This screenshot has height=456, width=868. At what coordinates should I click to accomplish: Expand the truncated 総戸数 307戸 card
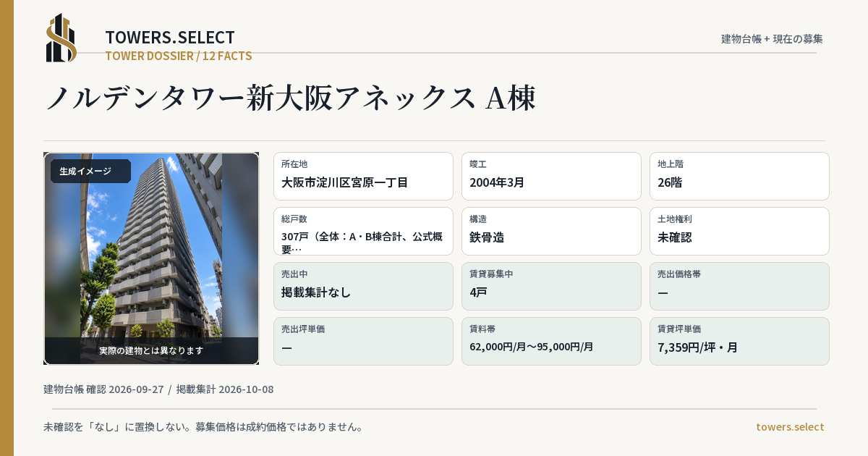click(363, 231)
